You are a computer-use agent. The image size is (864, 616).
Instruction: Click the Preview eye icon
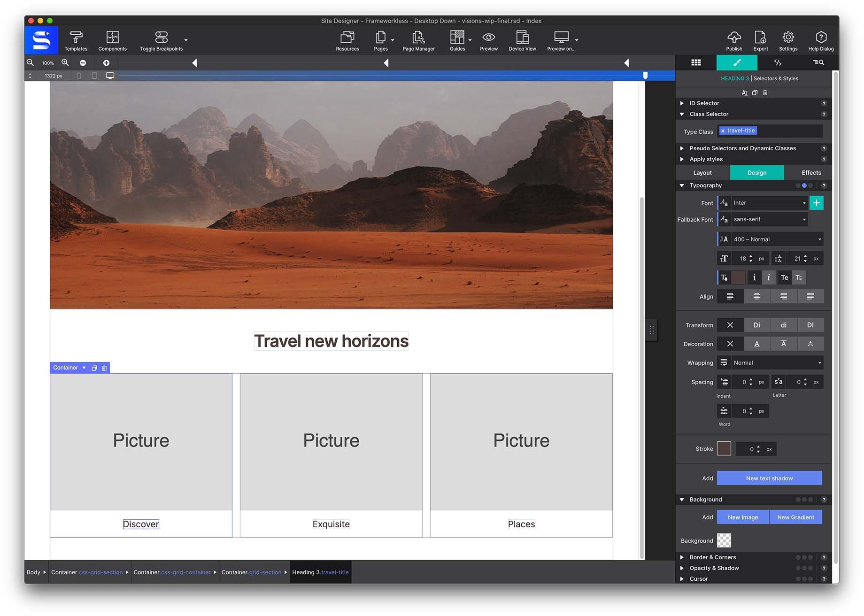(489, 37)
